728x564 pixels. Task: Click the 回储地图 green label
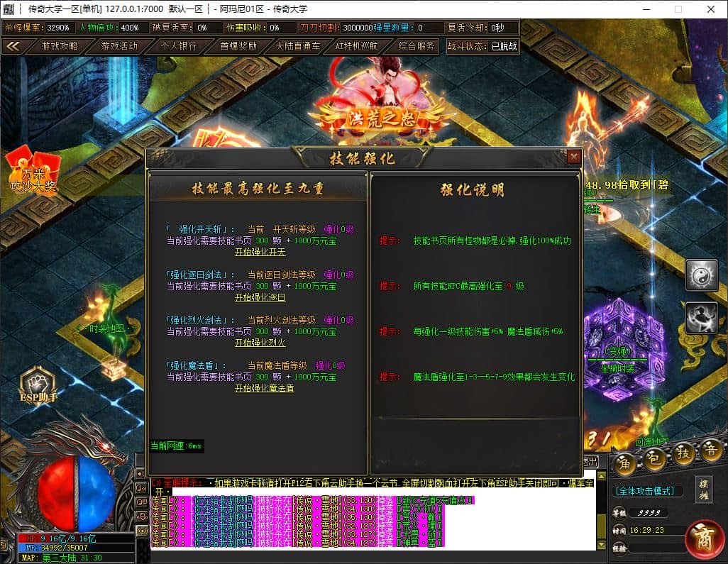tap(652, 441)
